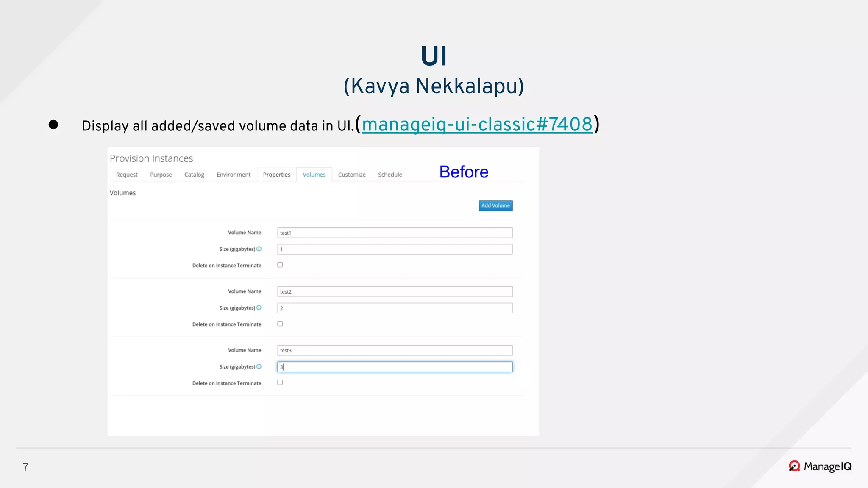Image resolution: width=868 pixels, height=488 pixels.
Task: Select the Environment tab
Action: (234, 175)
